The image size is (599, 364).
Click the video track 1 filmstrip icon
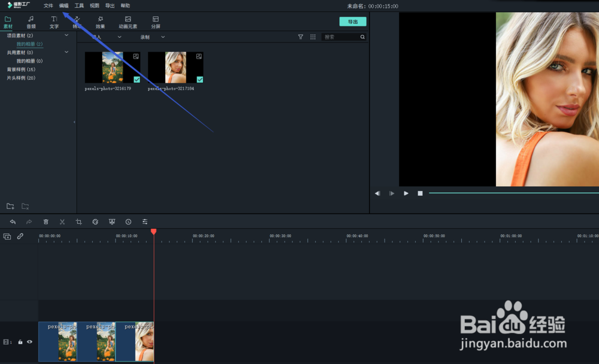(x=6, y=342)
